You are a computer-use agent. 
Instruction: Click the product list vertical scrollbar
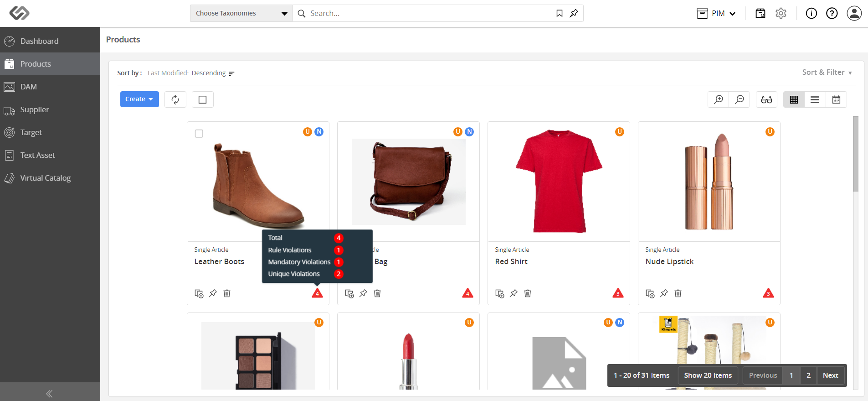856,154
